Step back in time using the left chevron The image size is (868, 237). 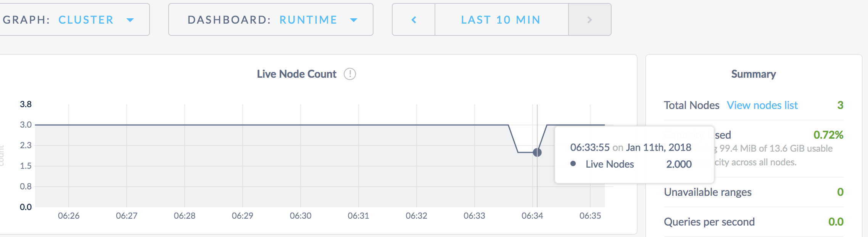tap(413, 20)
